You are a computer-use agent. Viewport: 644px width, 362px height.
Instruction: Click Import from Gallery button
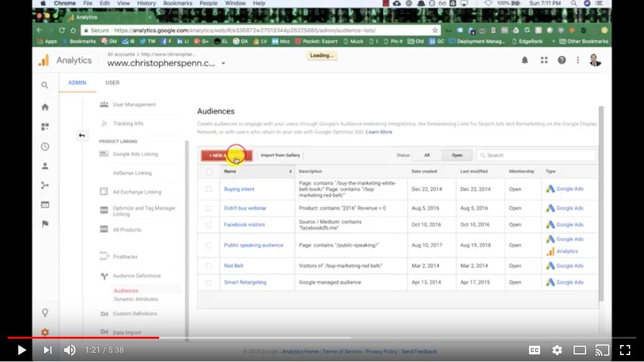pos(280,155)
